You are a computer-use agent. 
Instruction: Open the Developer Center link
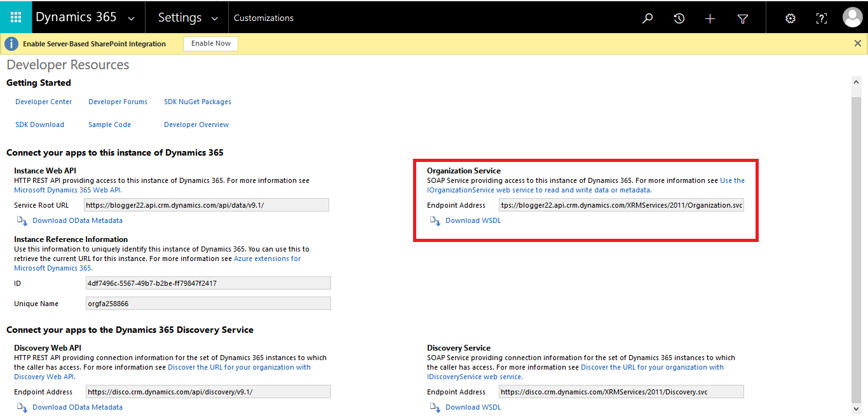(x=44, y=102)
